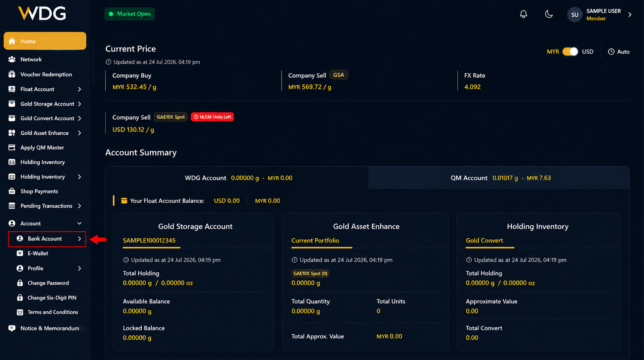Click the Pending Transactions list icon

[x=12, y=206]
